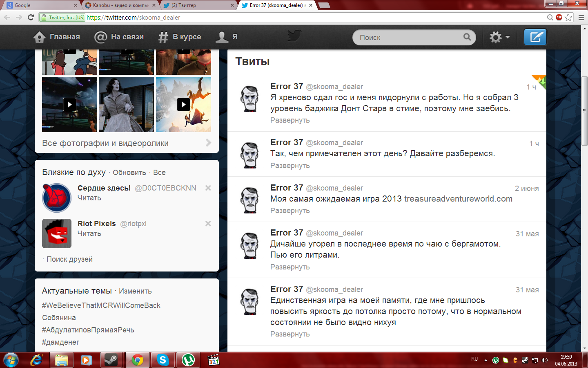Switch to the Kanobu browser tab
This screenshot has width=588, height=368.
[x=119, y=5]
